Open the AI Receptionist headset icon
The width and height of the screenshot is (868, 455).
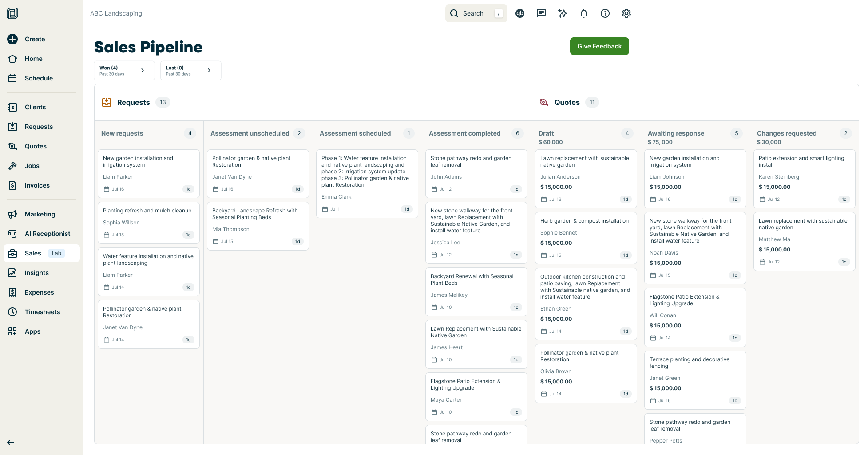click(13, 234)
